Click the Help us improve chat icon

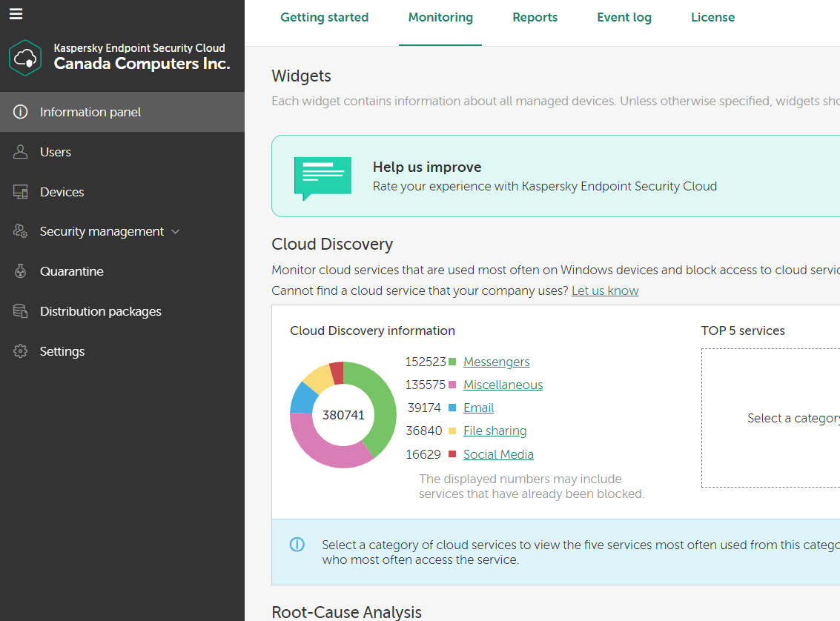pos(323,178)
